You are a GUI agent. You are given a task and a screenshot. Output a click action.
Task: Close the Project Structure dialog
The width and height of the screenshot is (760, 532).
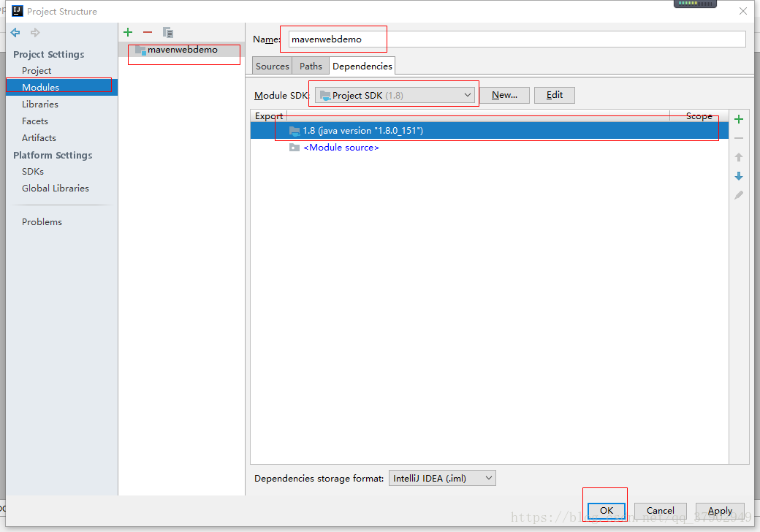(x=743, y=11)
